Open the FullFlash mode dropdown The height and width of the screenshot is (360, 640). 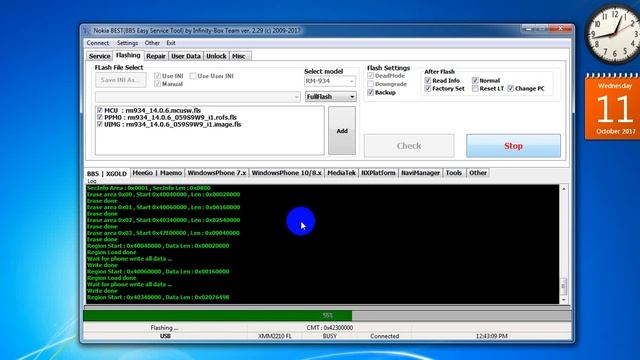330,97
